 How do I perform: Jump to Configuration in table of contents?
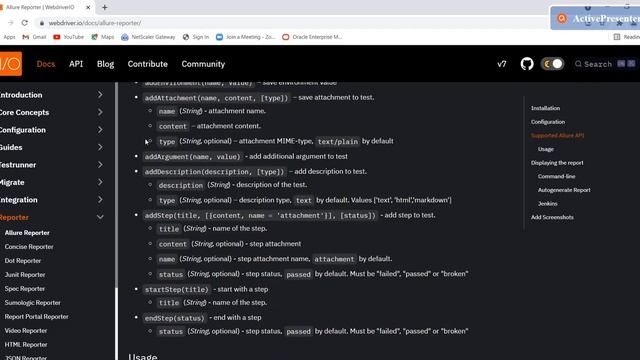click(548, 122)
